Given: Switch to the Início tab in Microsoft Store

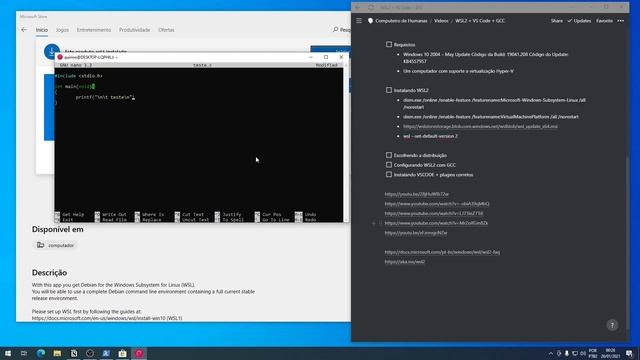Looking at the screenshot, I should (42, 30).
